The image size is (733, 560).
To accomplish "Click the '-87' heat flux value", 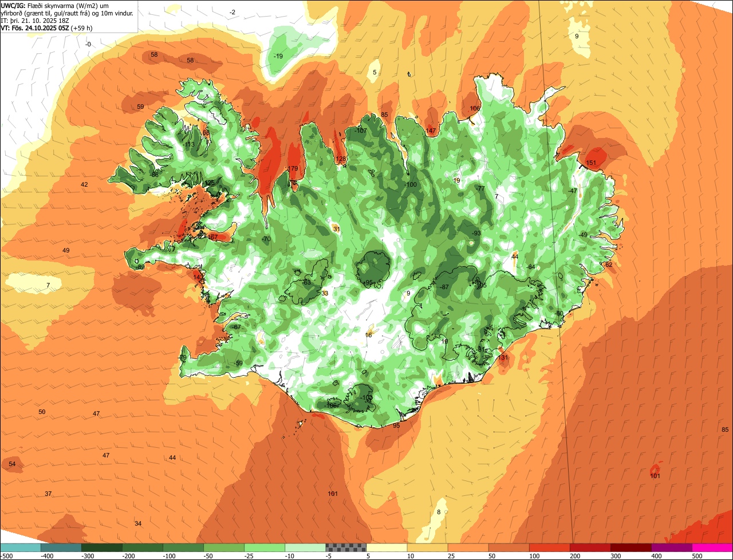I will [x=444, y=287].
